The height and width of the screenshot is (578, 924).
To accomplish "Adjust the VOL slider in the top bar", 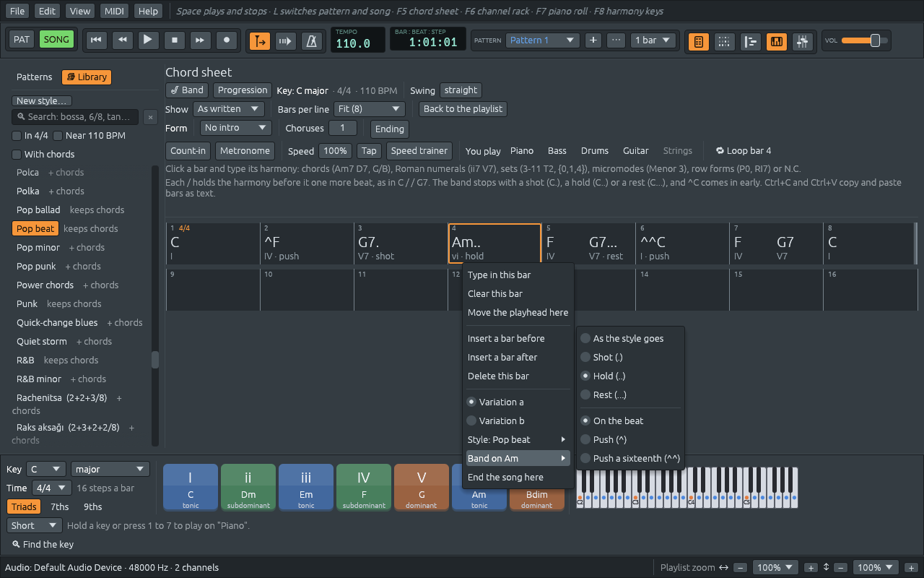I will [865, 40].
